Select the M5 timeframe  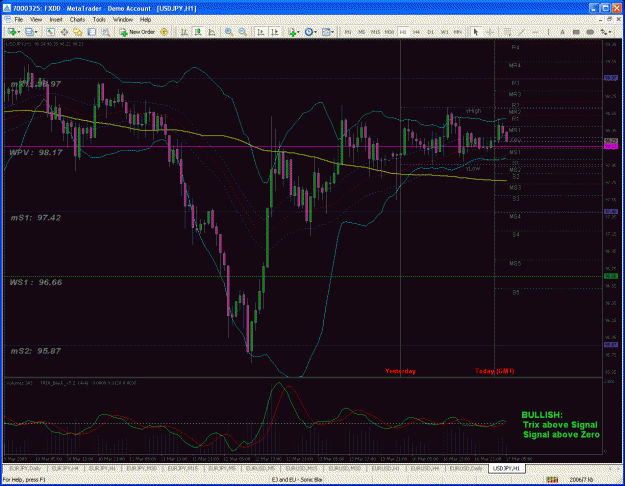(x=362, y=32)
